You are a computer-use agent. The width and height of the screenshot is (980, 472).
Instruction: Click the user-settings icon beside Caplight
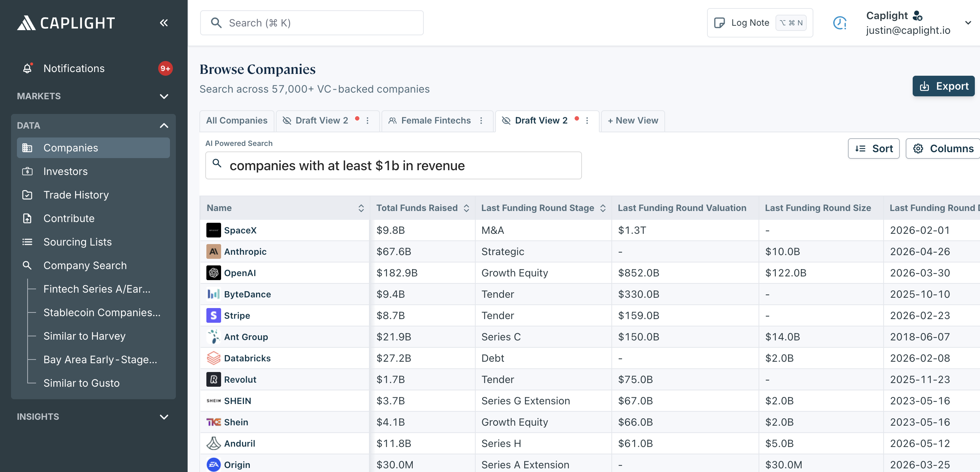pos(917,15)
